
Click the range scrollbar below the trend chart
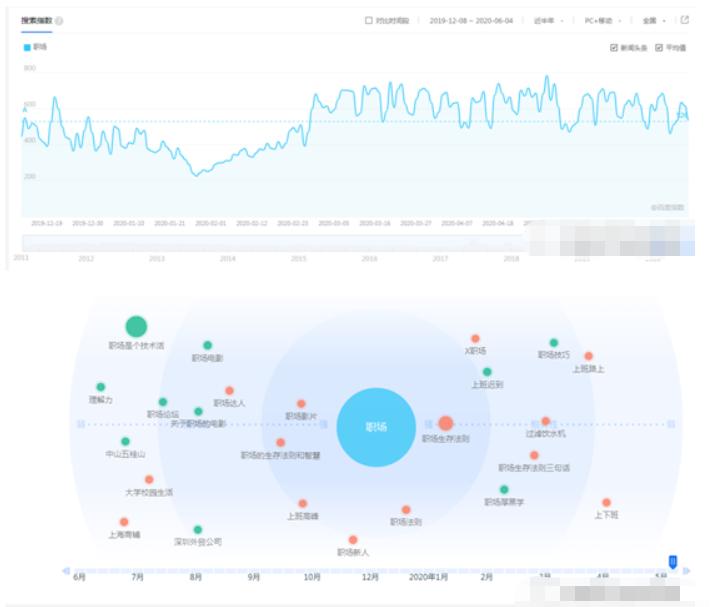(274, 243)
